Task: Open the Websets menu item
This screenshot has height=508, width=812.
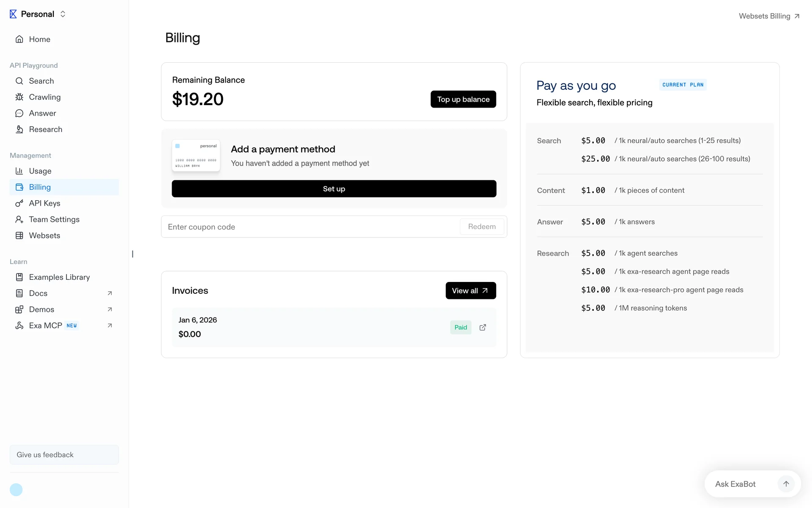Action: [44, 235]
